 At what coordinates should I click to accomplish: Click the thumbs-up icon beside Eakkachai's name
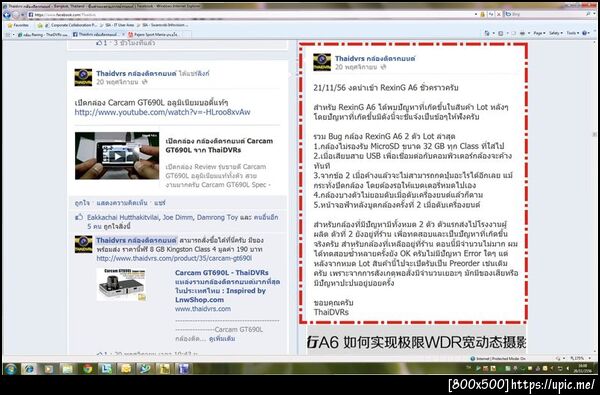click(79, 217)
